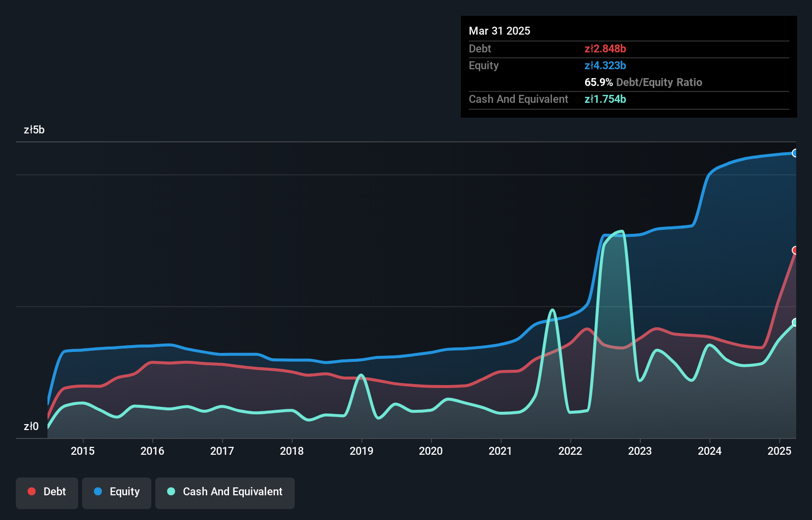This screenshot has height=520, width=812.
Task: Click the blue Equity endpoint marker
Action: coord(795,153)
